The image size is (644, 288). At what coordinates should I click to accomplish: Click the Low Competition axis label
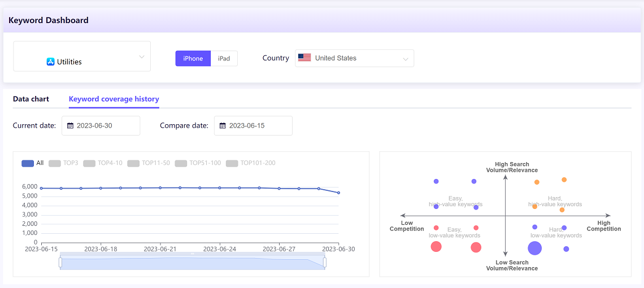click(x=407, y=226)
